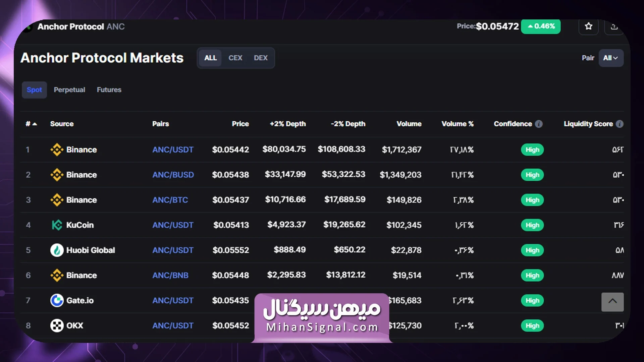
Task: Click the volume $149,826 in ANC/BTC row
Action: click(x=404, y=200)
